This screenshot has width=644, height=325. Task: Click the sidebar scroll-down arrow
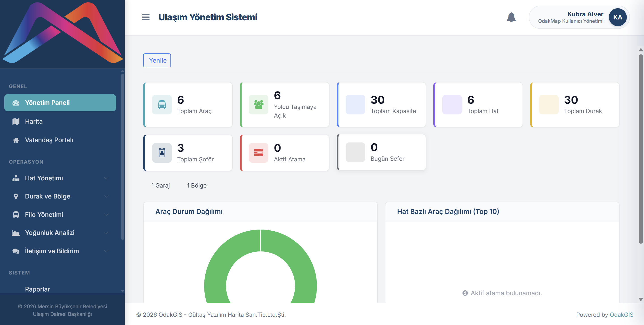(x=123, y=291)
